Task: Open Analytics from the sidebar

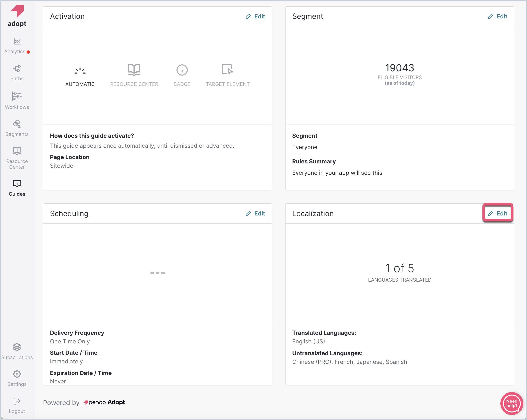Action: click(x=17, y=46)
